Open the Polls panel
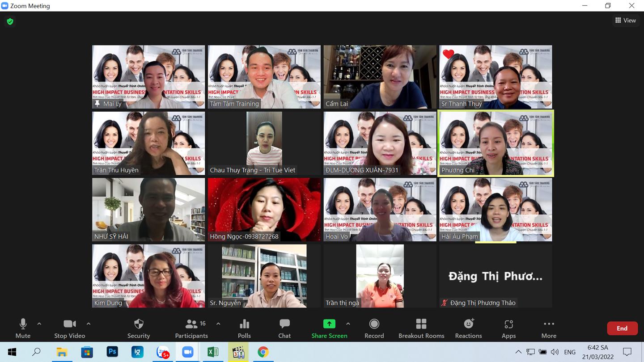The height and width of the screenshot is (362, 644). point(244,328)
